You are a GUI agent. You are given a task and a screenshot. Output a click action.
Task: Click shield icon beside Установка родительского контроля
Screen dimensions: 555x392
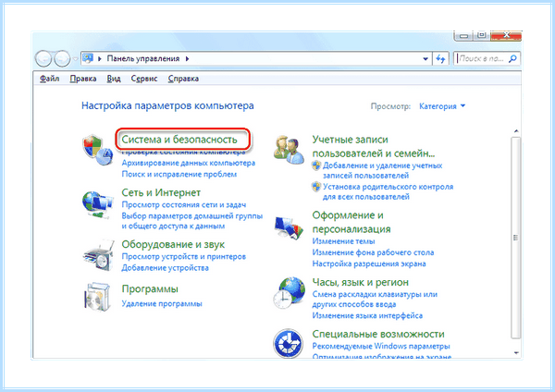316,187
